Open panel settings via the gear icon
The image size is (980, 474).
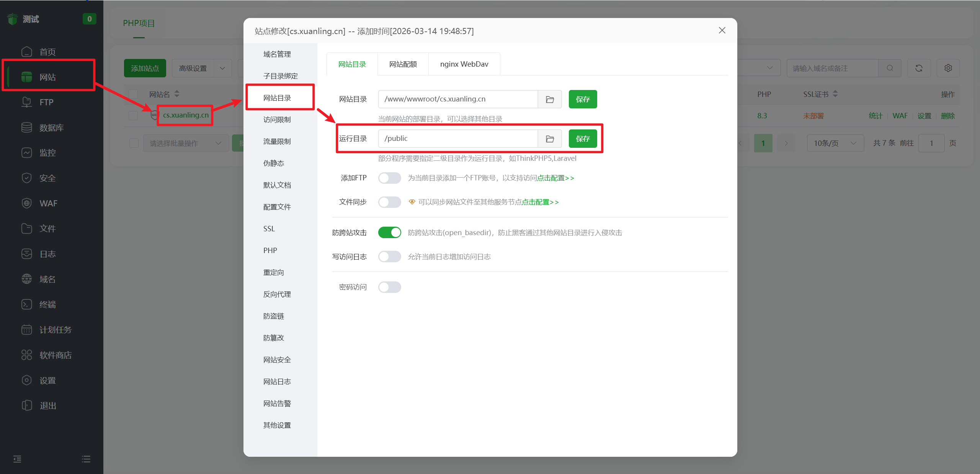pos(948,68)
